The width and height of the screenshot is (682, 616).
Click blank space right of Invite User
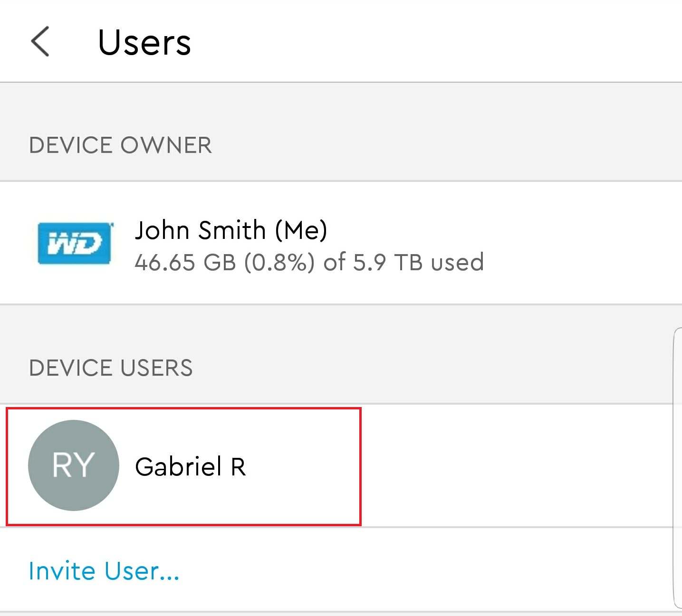coord(428,570)
